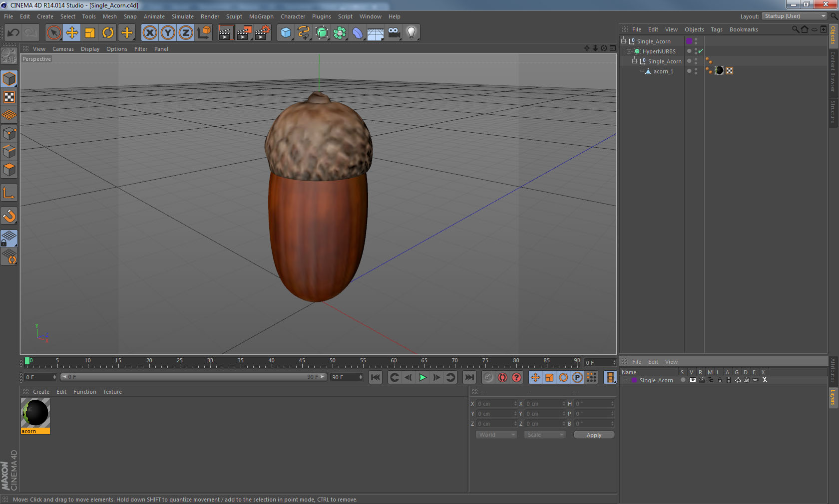
Task: Activate the Rotate tool in top toolbar
Action: point(108,33)
